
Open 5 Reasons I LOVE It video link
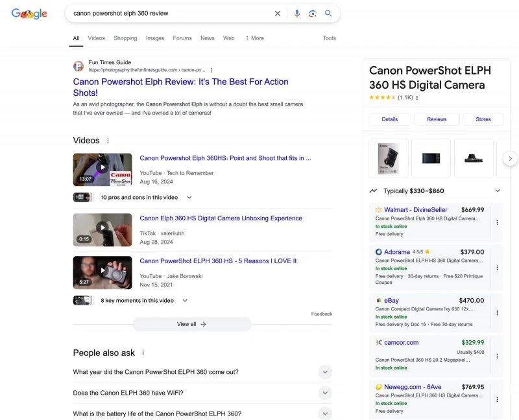click(218, 261)
